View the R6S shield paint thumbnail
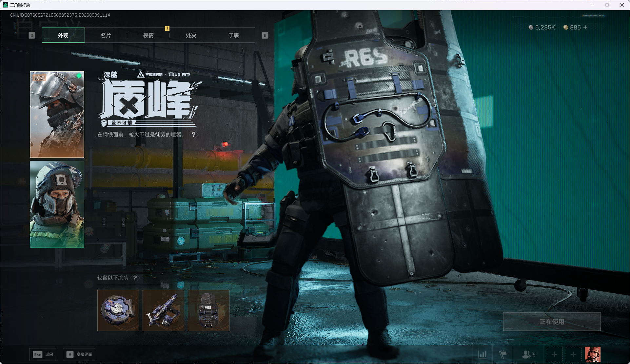Screen dimensions: 630x364 208,310
